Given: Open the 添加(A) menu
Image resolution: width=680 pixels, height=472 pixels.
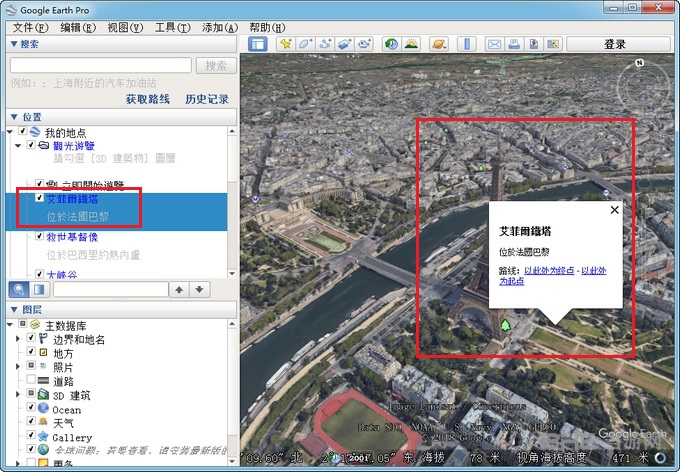Looking at the screenshot, I should [220, 27].
